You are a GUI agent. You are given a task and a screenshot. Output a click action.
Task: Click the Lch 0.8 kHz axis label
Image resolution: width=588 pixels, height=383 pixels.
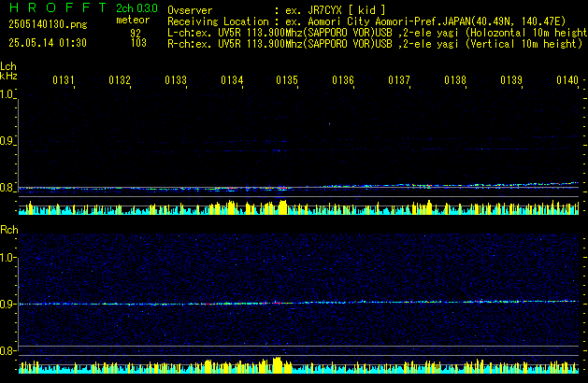tap(7, 188)
